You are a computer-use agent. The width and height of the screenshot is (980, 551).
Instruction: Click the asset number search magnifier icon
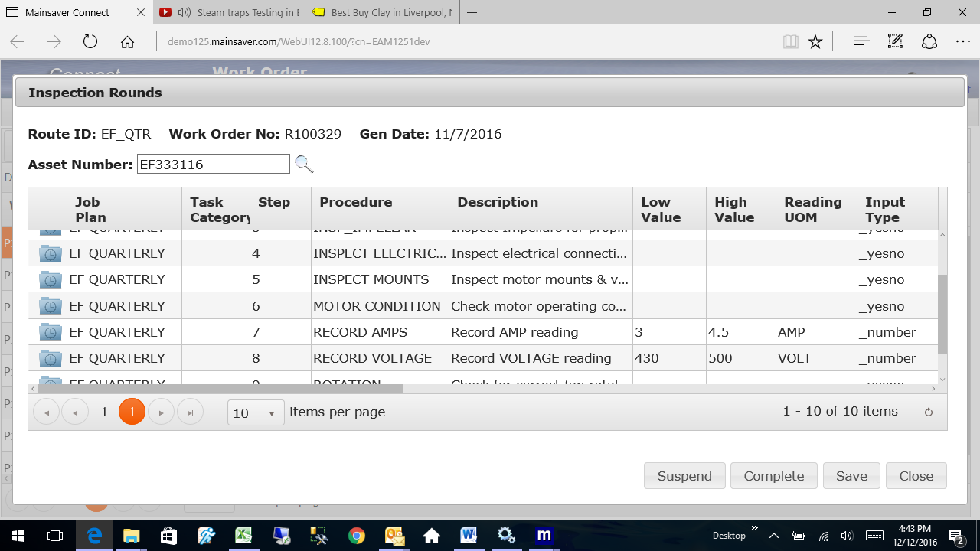click(x=304, y=165)
